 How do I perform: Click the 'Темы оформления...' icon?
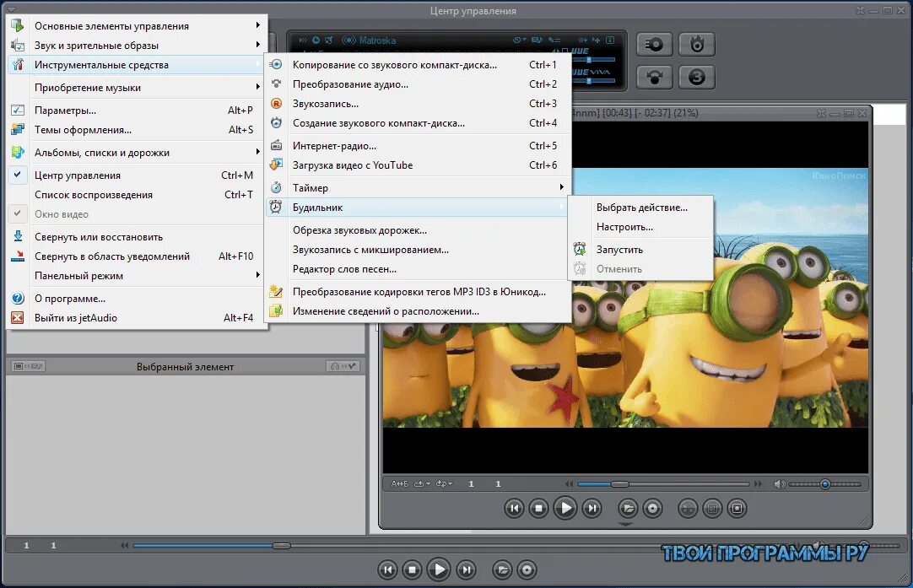click(x=18, y=129)
